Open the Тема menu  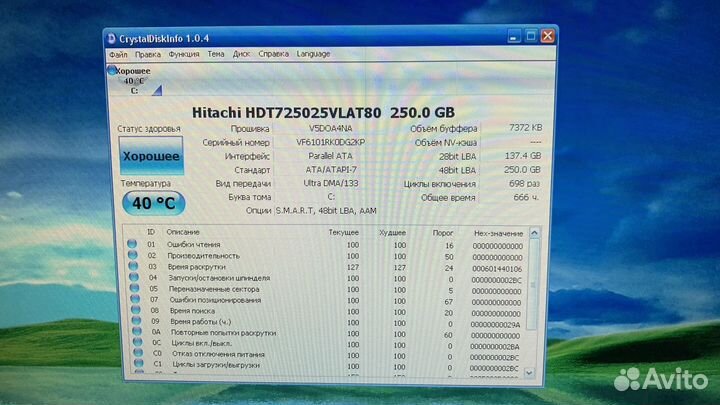216,54
